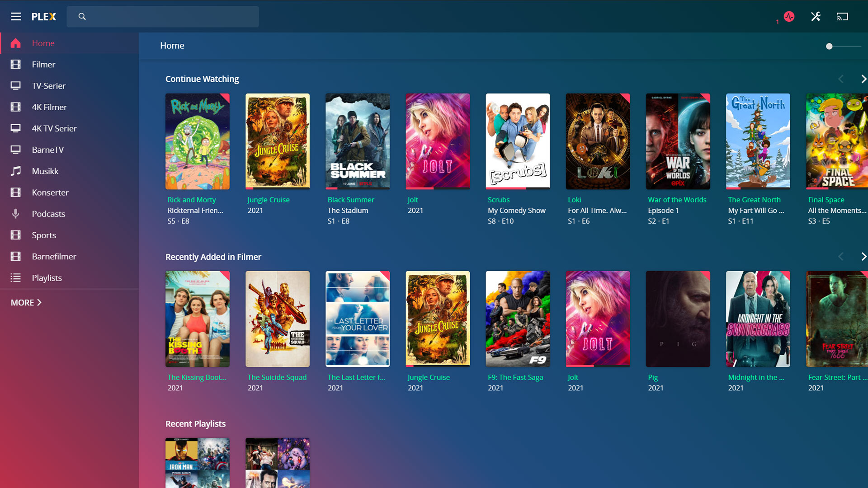Click the Playlists list icon
Image resolution: width=868 pixels, height=488 pixels.
[16, 278]
